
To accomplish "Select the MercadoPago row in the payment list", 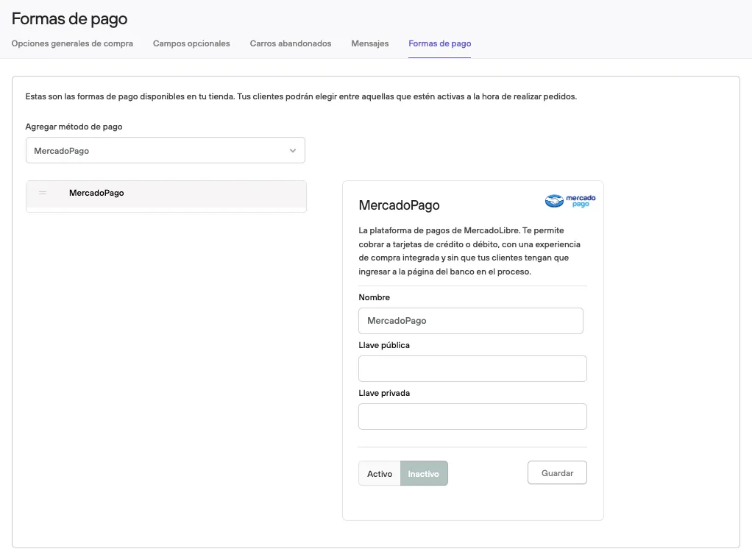I will point(166,196).
